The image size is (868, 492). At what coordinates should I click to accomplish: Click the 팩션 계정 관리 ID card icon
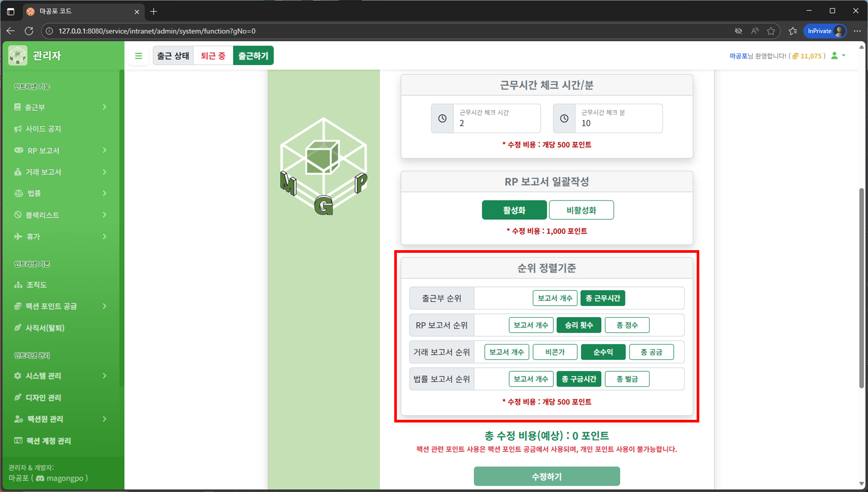click(18, 440)
